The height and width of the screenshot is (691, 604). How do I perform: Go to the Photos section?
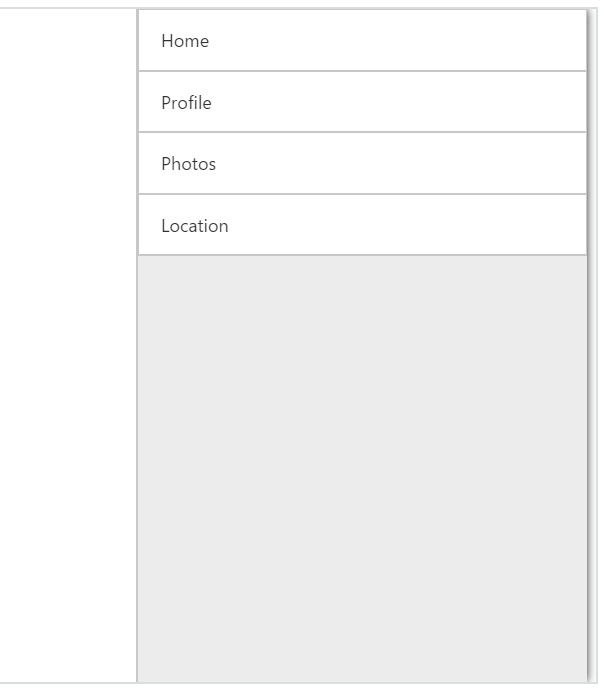361,164
